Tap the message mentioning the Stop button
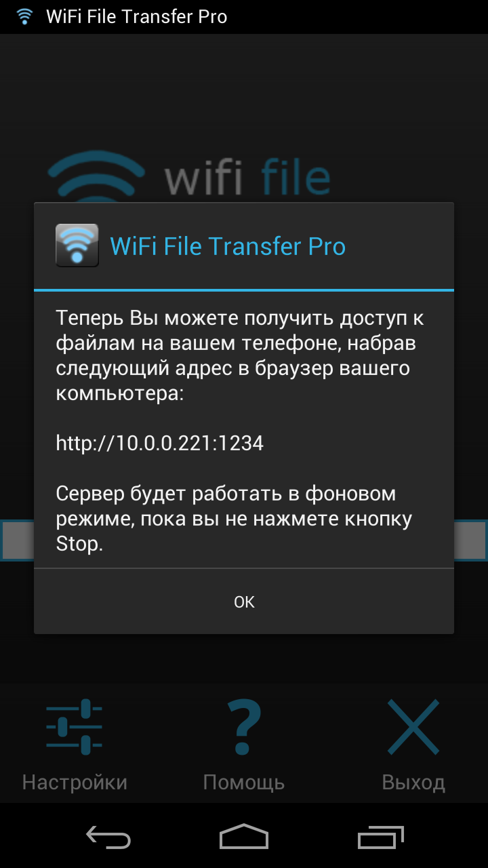The height and width of the screenshot is (868, 488). point(234,519)
